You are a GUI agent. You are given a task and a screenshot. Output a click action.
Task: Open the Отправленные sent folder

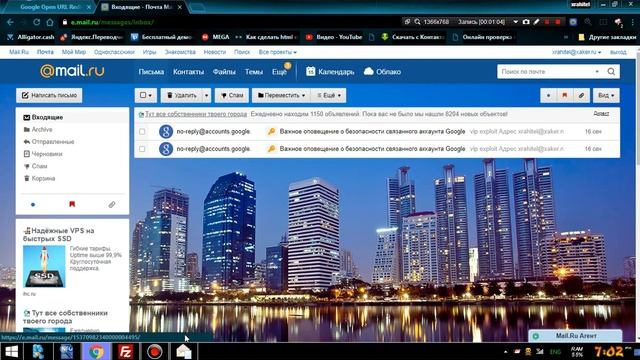pyautogui.click(x=53, y=142)
